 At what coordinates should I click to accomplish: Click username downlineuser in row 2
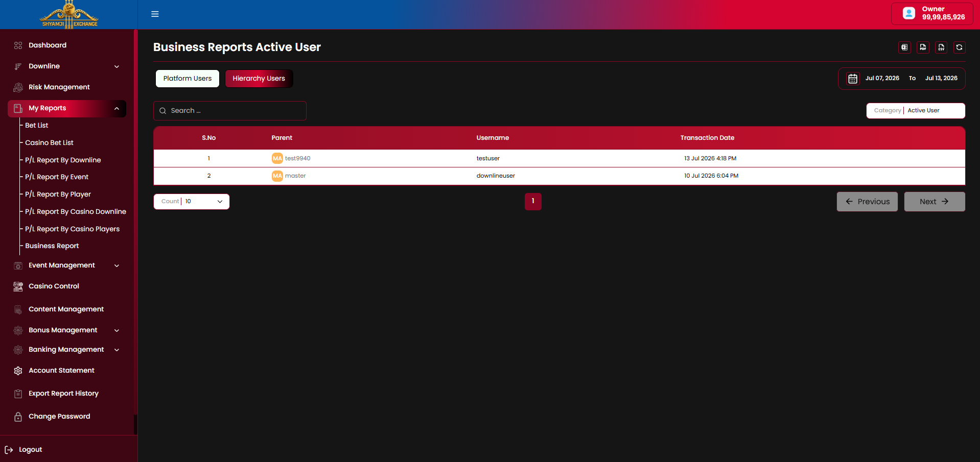point(496,176)
